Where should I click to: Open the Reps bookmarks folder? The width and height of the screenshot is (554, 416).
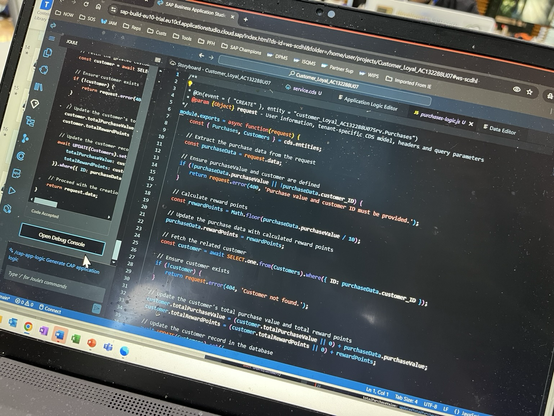point(132,27)
